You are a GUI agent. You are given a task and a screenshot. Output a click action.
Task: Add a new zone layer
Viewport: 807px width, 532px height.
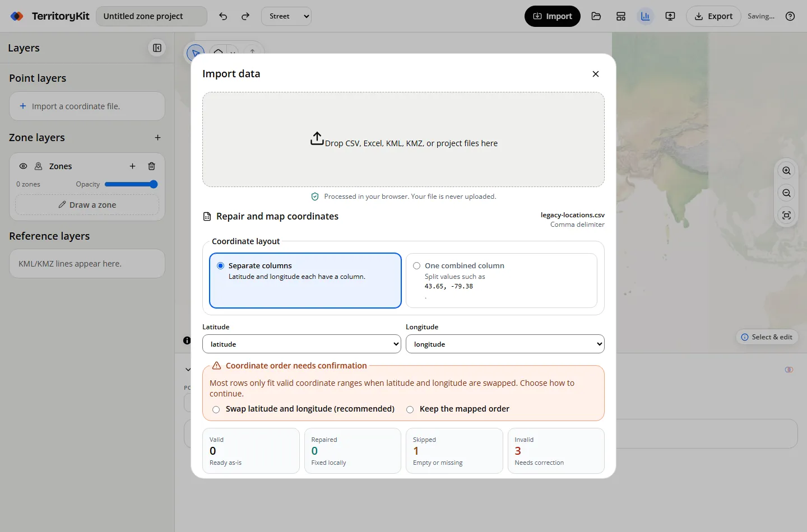click(157, 138)
